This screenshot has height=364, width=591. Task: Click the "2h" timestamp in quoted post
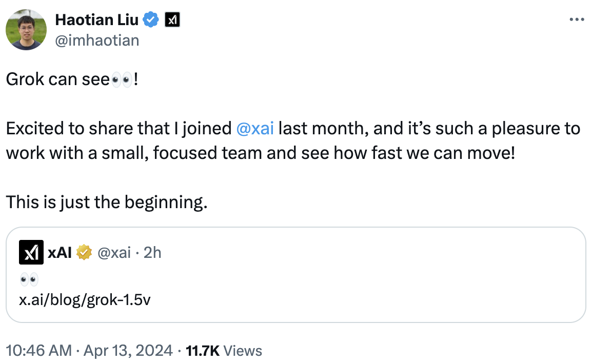[152, 252]
